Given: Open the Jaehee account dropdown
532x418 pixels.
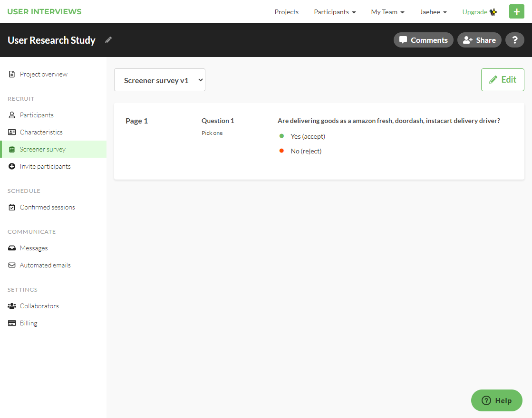Looking at the screenshot, I should tap(433, 12).
